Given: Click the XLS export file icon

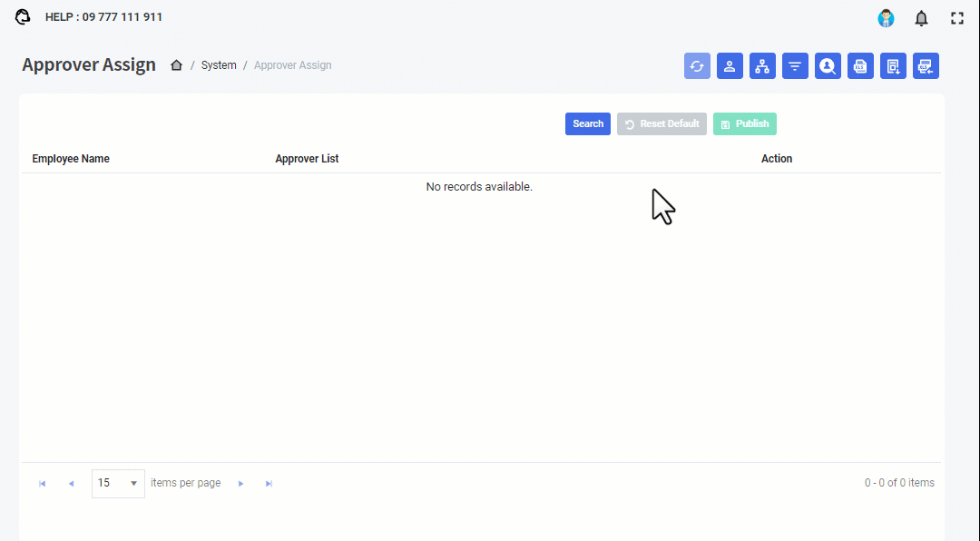Looking at the screenshot, I should (860, 66).
